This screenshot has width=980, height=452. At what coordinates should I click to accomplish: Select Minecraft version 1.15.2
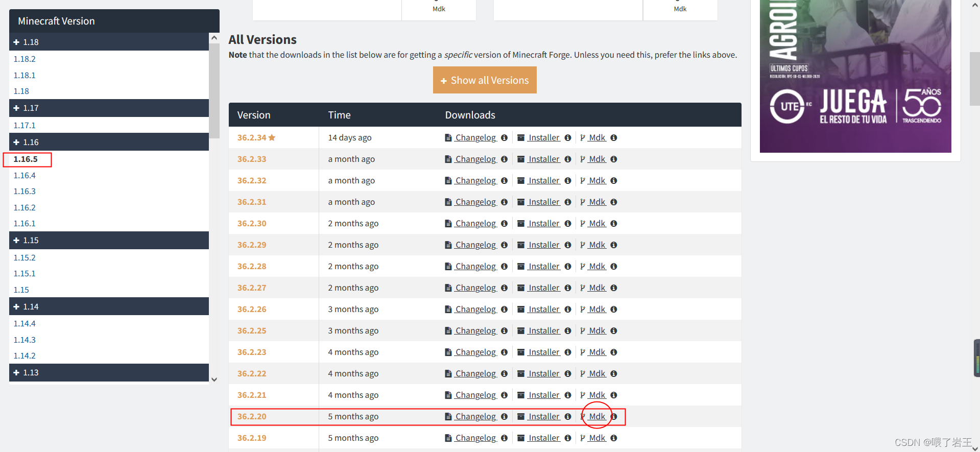click(25, 258)
